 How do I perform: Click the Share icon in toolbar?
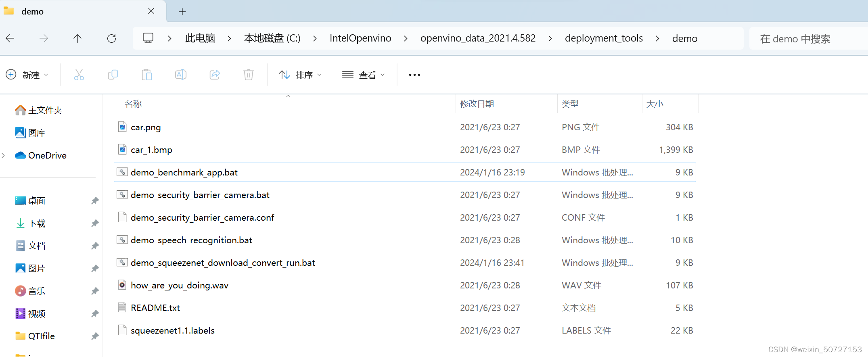(215, 75)
